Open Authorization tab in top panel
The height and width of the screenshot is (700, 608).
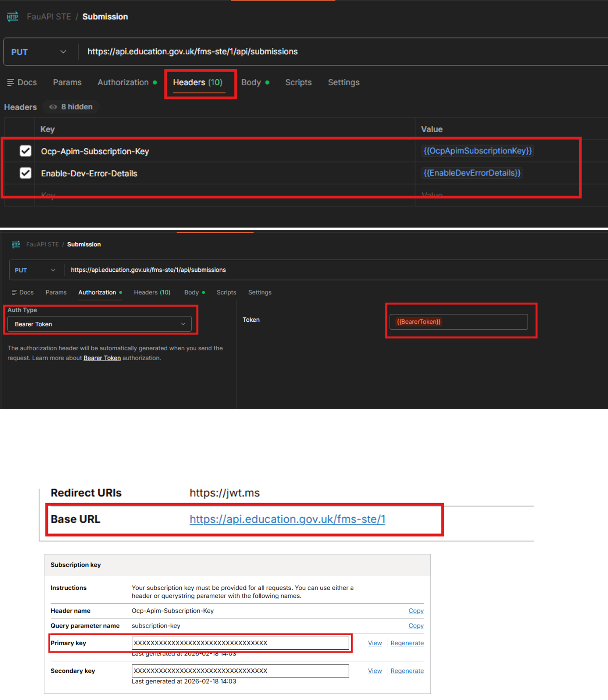pos(127,82)
